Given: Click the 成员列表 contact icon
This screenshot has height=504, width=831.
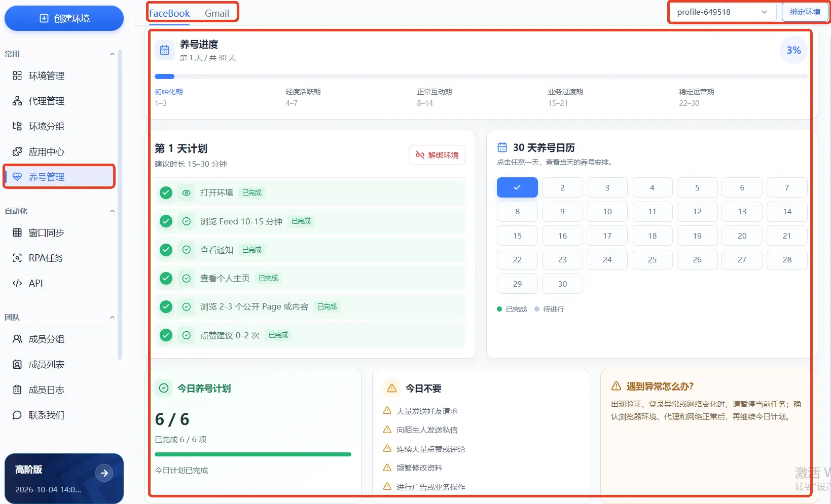Looking at the screenshot, I should click(17, 364).
